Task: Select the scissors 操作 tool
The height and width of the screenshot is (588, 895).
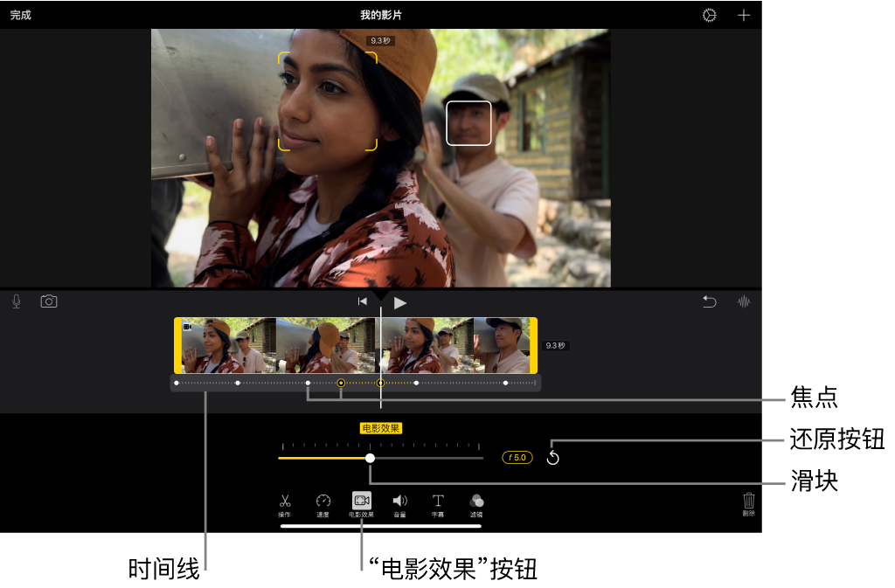Action: (285, 505)
